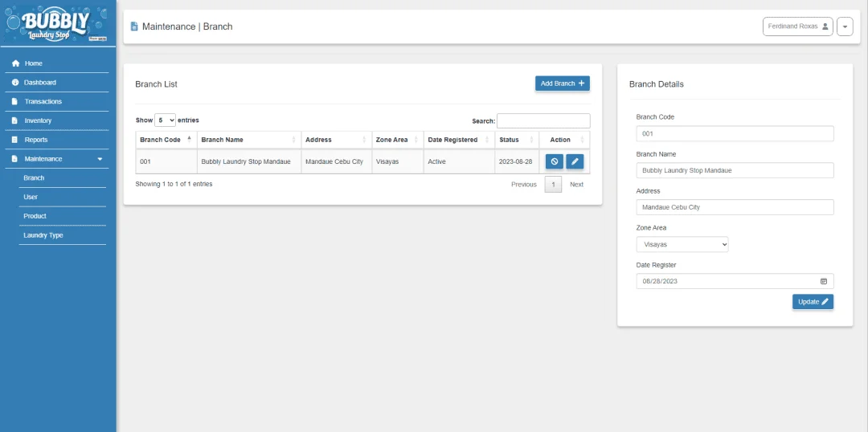Click the table cell '2023-08-28'
Viewport: 868px width, 432px height.
pyautogui.click(x=515, y=162)
